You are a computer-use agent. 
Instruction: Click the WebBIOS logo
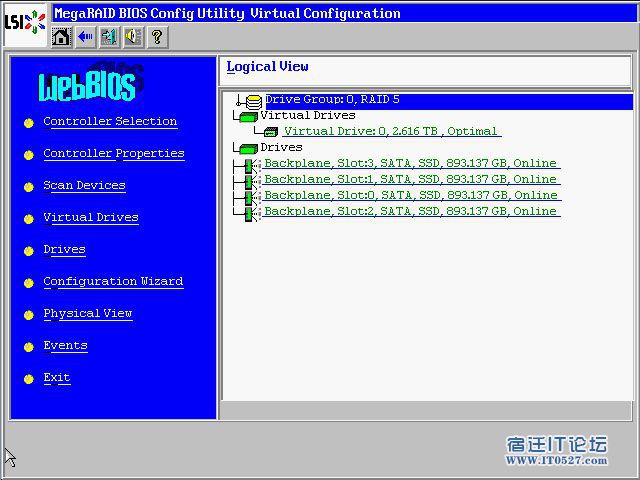point(89,83)
